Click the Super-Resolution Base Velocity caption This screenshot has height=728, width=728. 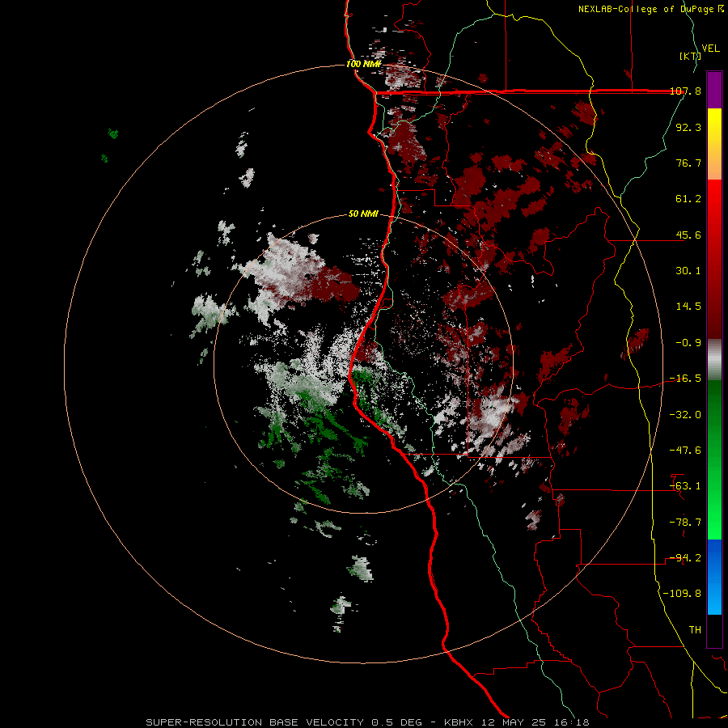(x=368, y=722)
